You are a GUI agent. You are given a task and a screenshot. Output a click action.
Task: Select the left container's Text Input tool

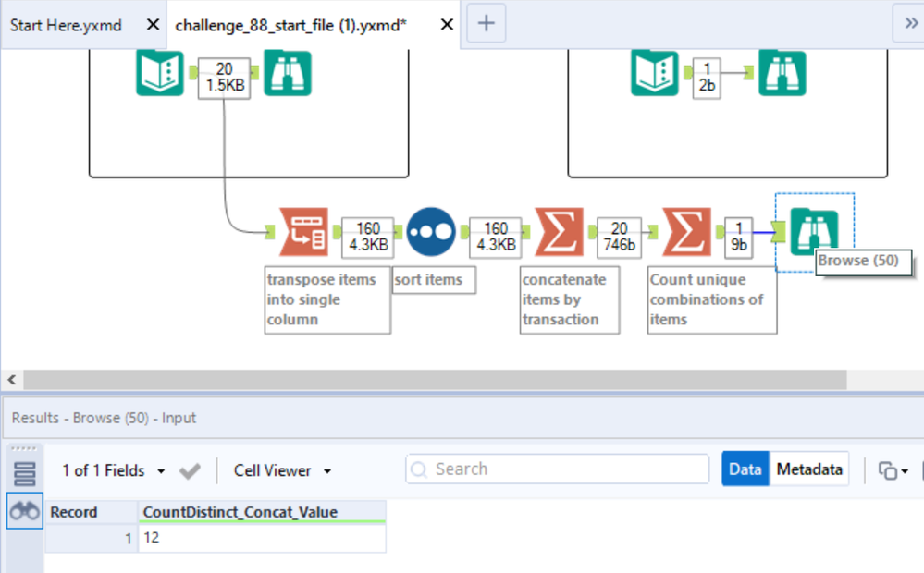click(160, 73)
